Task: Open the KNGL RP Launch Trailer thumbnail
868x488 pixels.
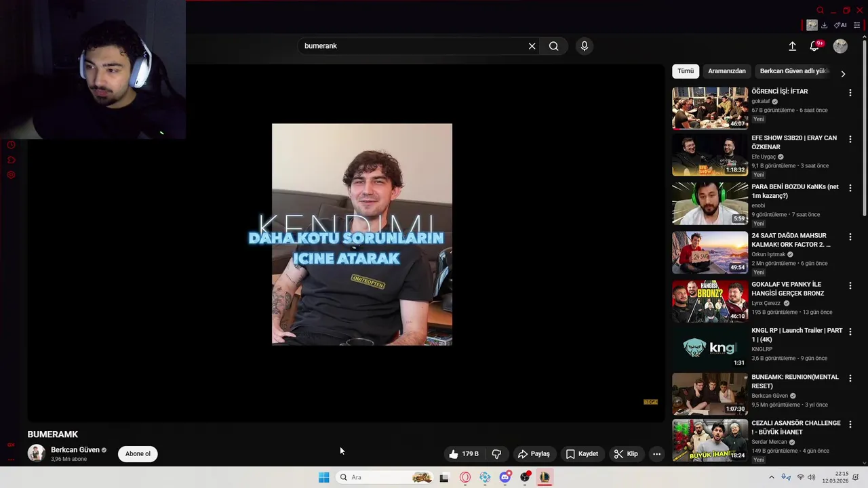Action: pyautogui.click(x=710, y=347)
